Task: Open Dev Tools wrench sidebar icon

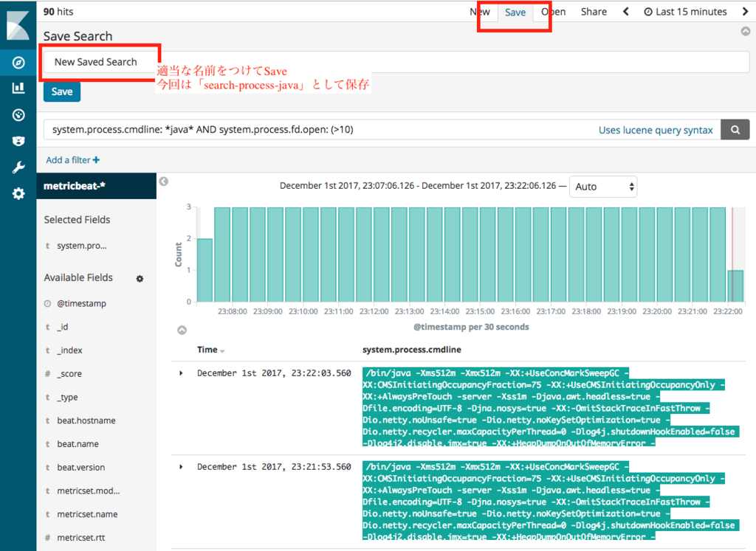Action: pyautogui.click(x=18, y=167)
